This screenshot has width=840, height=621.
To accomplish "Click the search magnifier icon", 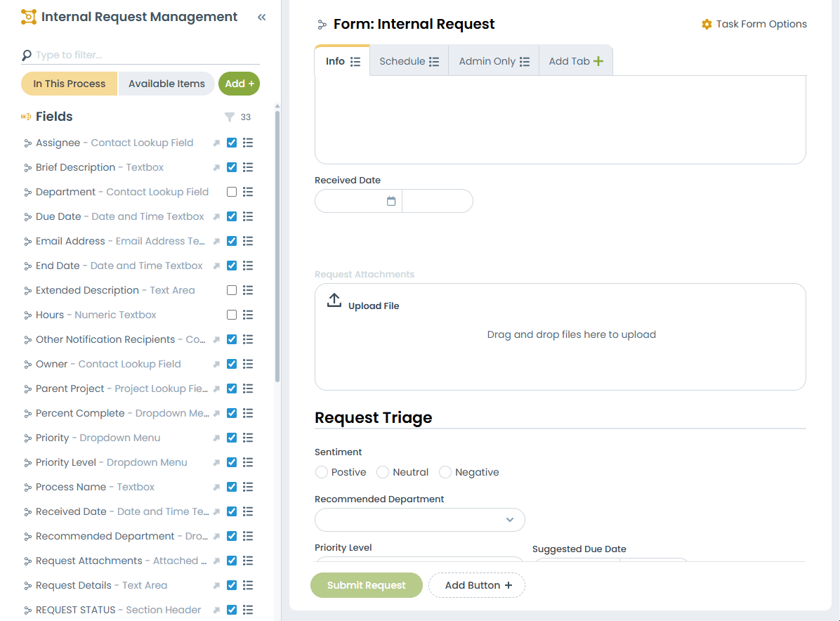I will [26, 55].
